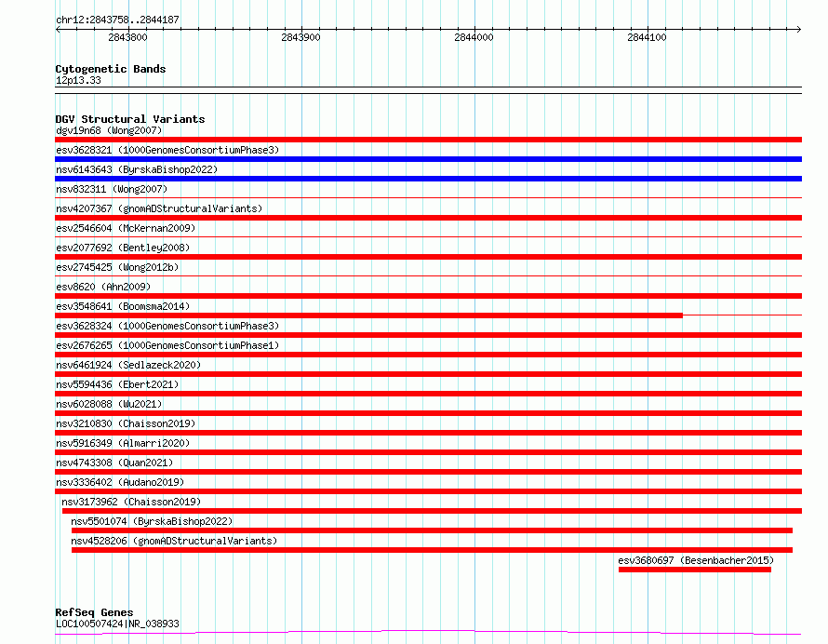Click the red bar of nsv5501074
This screenshot has width=828, height=644.
(x=432, y=530)
